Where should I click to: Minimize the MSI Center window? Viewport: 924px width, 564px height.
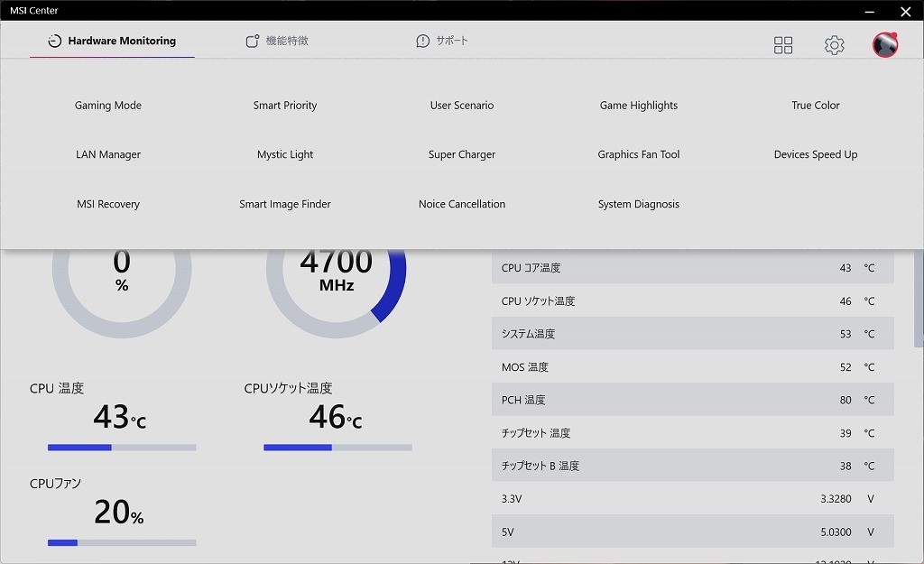[x=869, y=11]
